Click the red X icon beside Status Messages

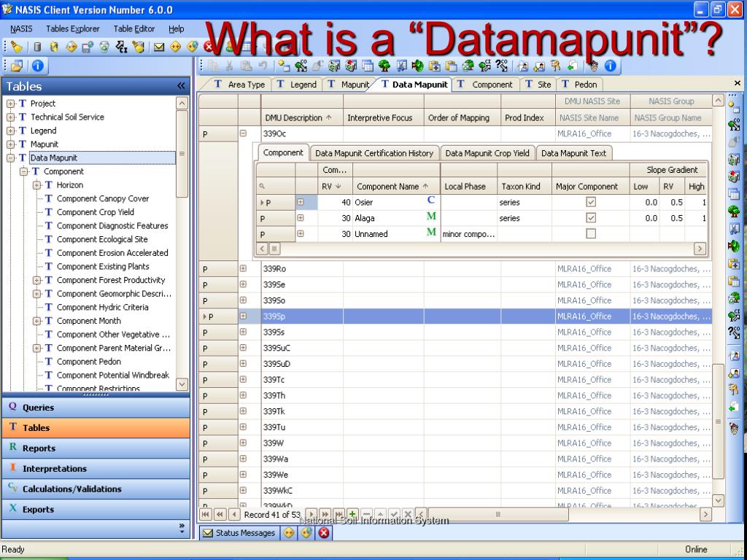[324, 533]
